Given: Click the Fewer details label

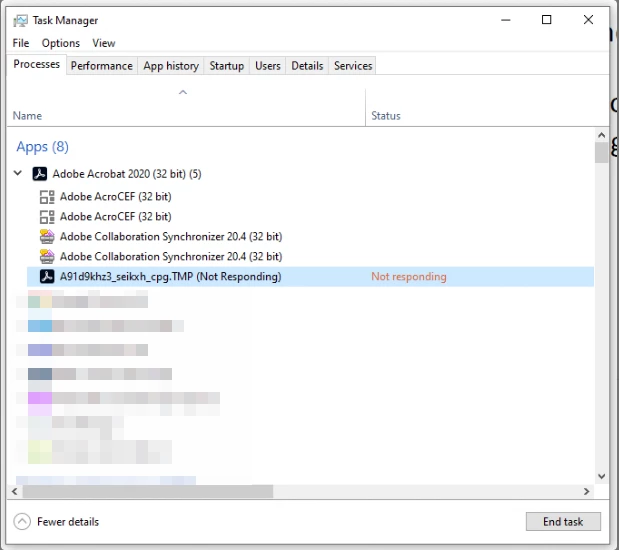Looking at the screenshot, I should click(68, 522).
